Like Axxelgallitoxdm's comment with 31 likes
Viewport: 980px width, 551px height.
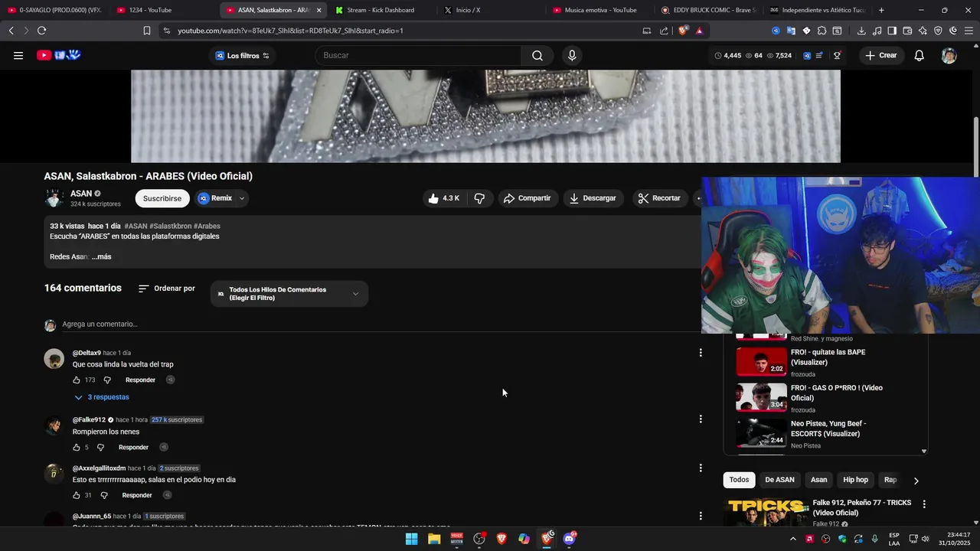77,495
